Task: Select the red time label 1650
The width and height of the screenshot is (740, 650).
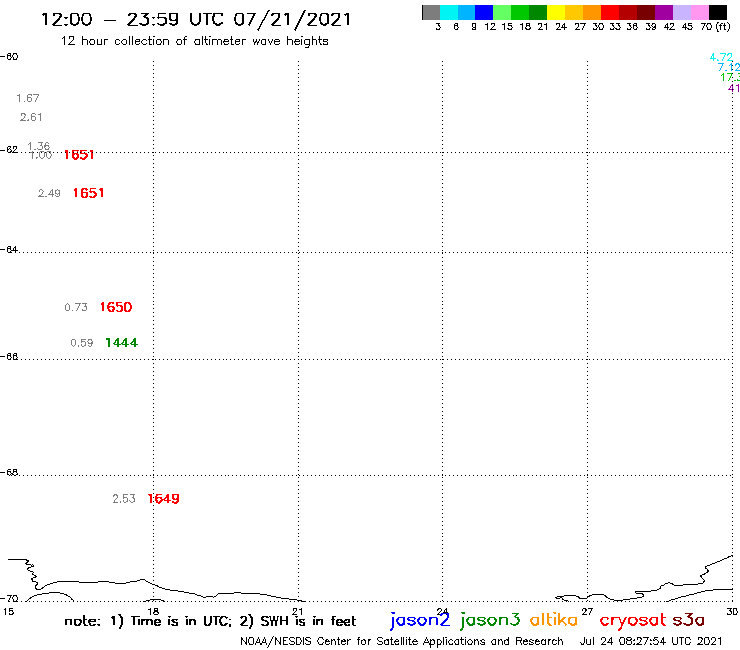Action: (x=116, y=307)
